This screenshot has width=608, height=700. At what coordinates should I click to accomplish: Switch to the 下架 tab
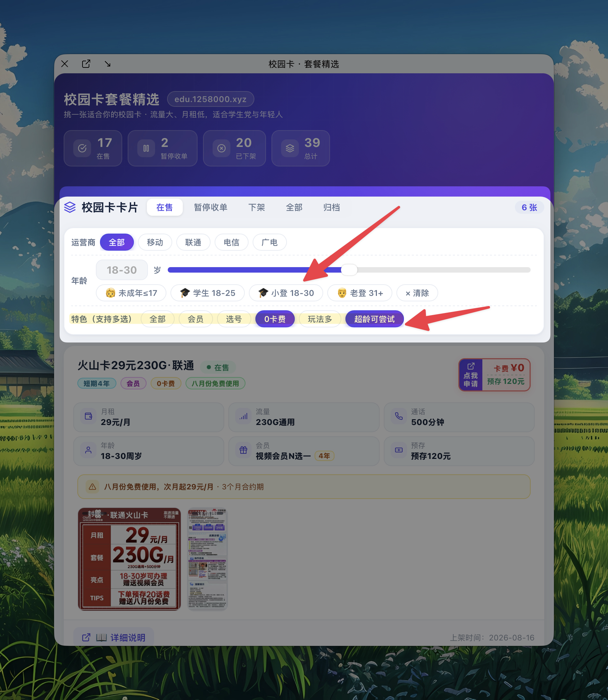257,208
